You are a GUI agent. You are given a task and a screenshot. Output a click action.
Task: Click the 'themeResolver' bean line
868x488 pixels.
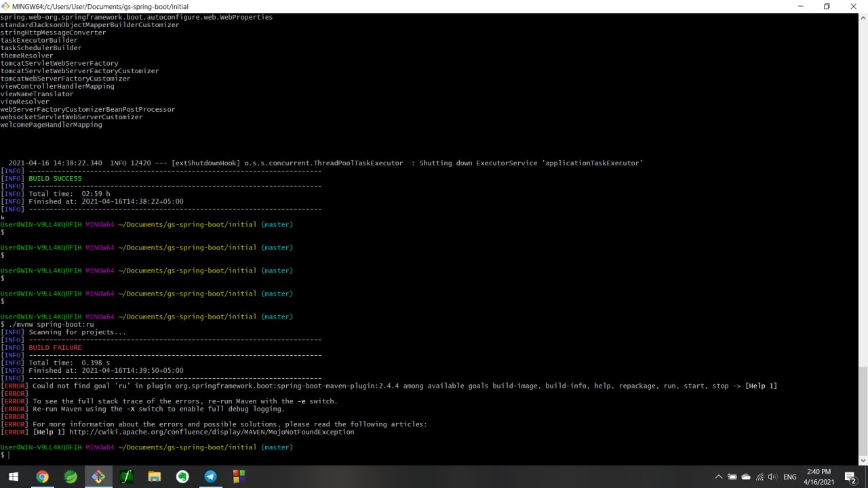(26, 56)
